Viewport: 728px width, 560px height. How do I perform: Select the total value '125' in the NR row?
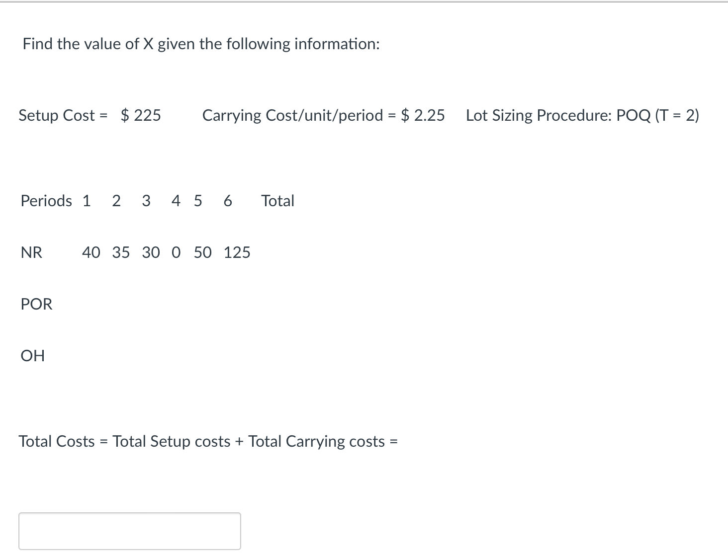coord(237,252)
